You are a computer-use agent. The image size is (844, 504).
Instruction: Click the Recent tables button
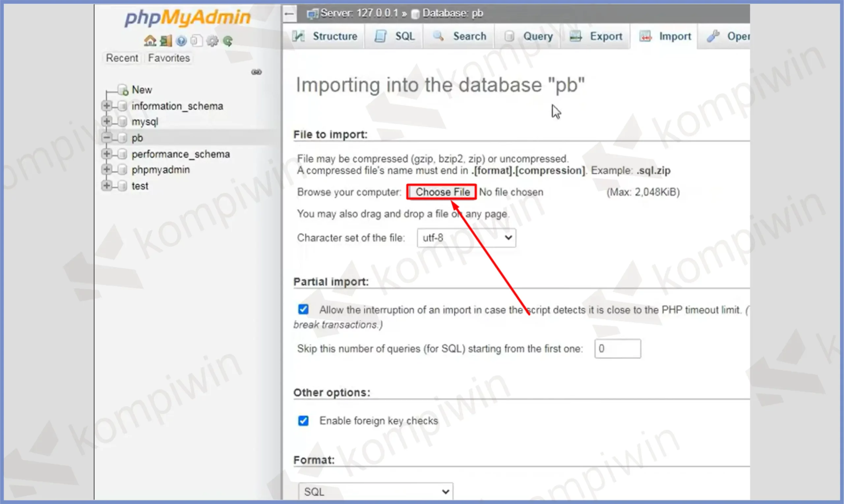(x=122, y=58)
